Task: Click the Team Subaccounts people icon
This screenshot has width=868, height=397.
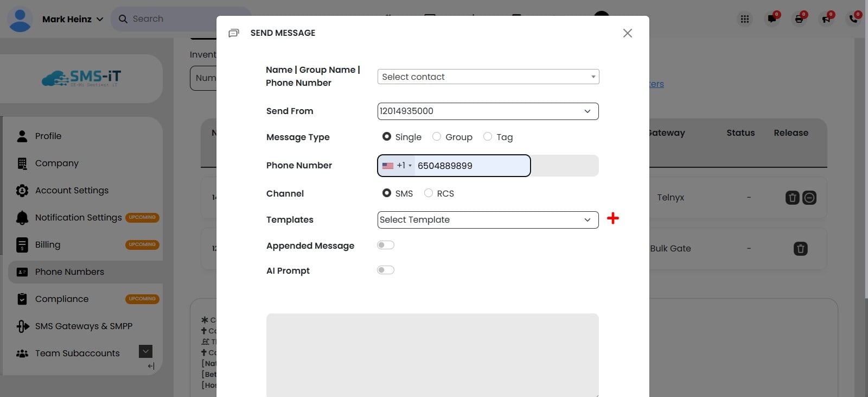Action: click(22, 354)
